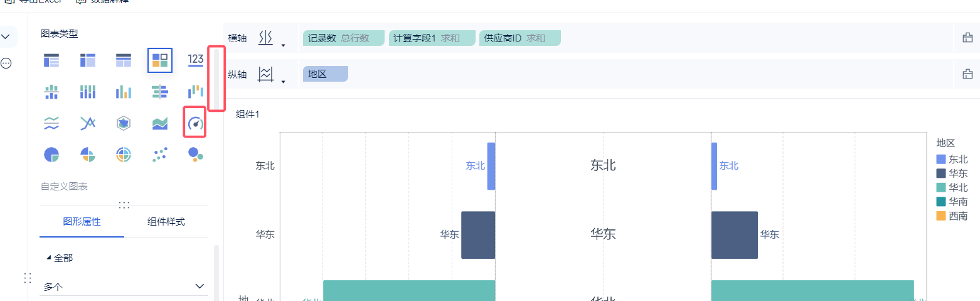
Task: Click the left 东北 blue bar
Action: pyautogui.click(x=491, y=166)
